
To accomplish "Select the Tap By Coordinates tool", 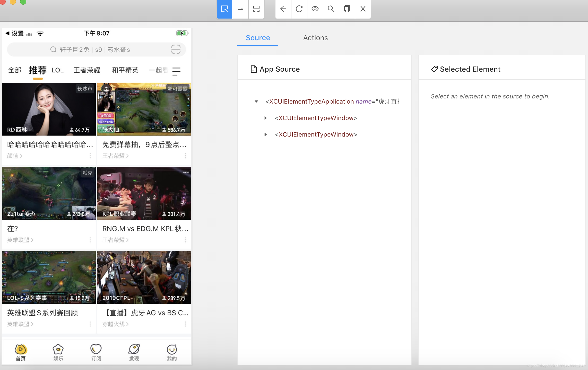I will tap(256, 9).
